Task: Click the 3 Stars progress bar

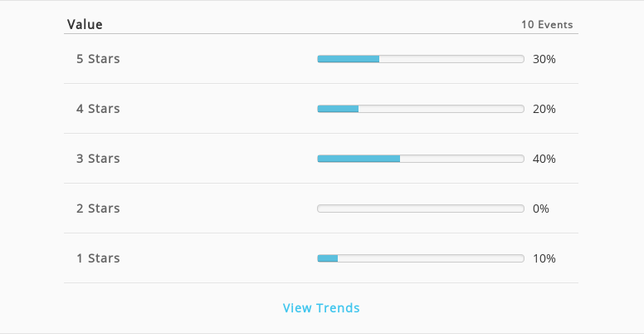Action: tap(421, 159)
